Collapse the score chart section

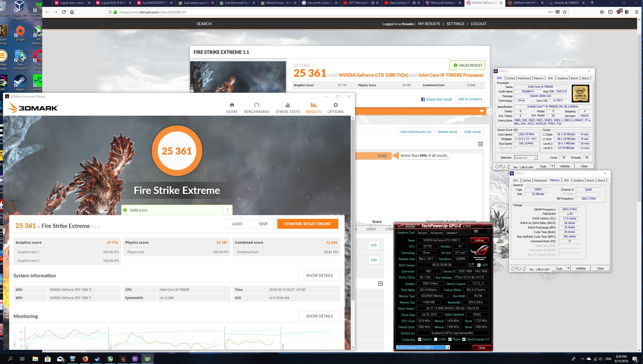coord(480,144)
